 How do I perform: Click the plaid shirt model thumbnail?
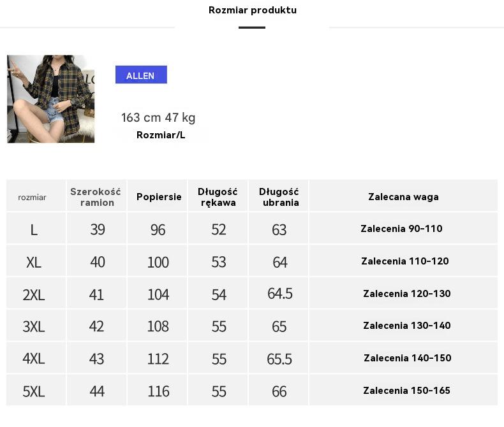[50, 99]
